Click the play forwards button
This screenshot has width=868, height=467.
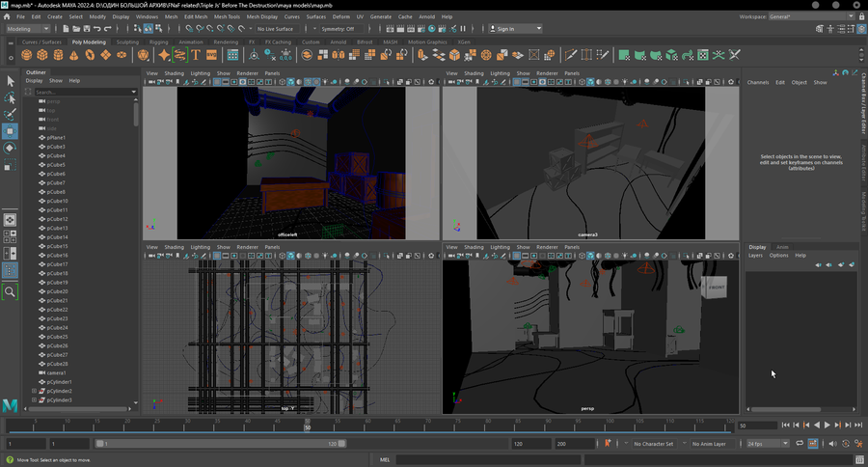pyautogui.click(x=827, y=425)
